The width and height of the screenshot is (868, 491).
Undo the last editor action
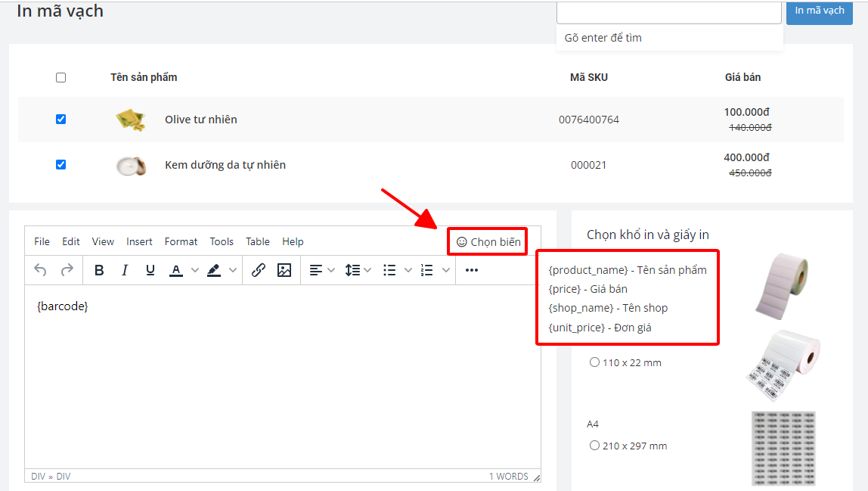(x=41, y=270)
